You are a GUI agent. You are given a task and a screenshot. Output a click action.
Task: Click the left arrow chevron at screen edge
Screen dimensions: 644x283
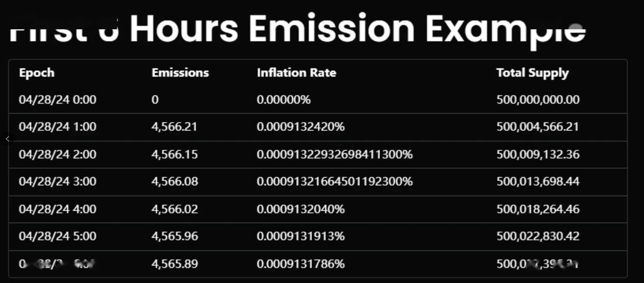7,139
